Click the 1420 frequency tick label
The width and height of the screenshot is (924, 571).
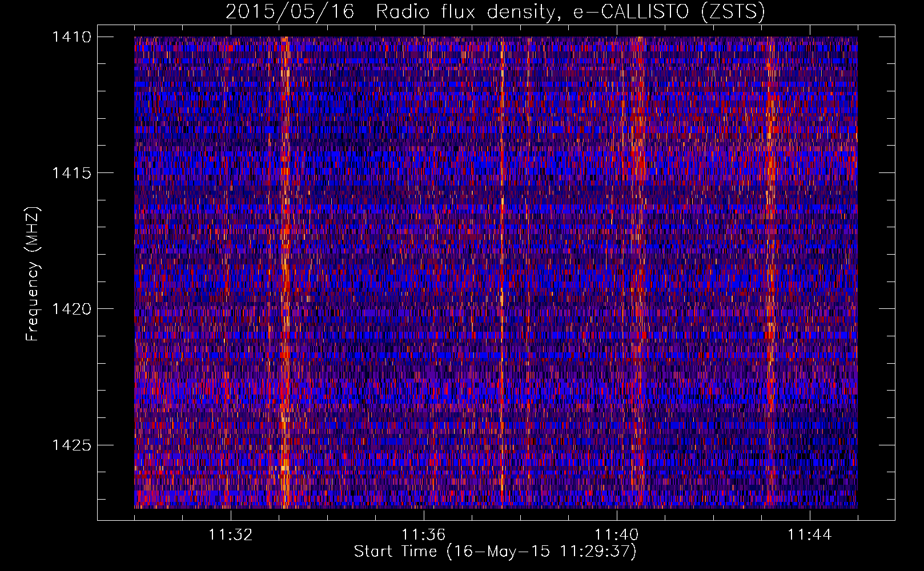71,309
